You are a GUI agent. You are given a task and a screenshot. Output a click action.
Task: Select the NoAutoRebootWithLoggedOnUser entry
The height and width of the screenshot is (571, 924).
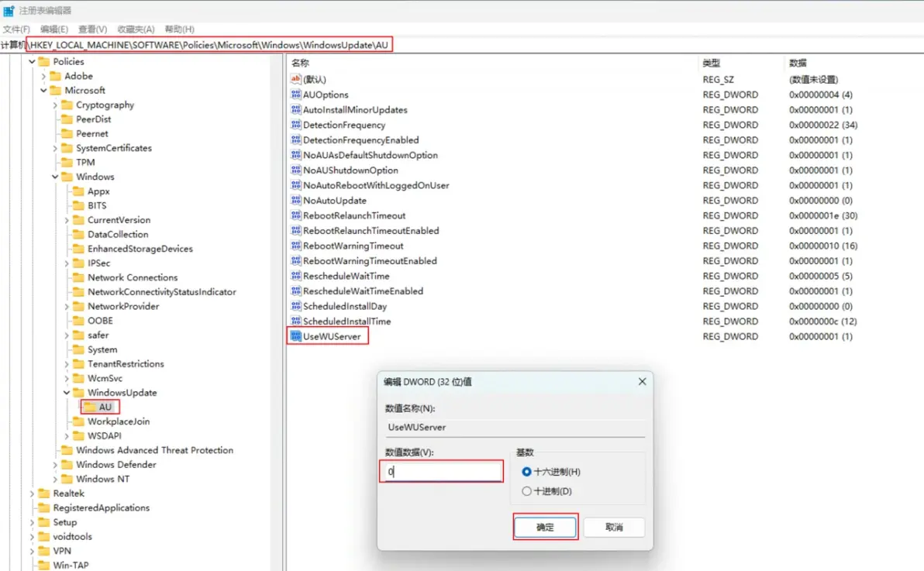click(376, 185)
